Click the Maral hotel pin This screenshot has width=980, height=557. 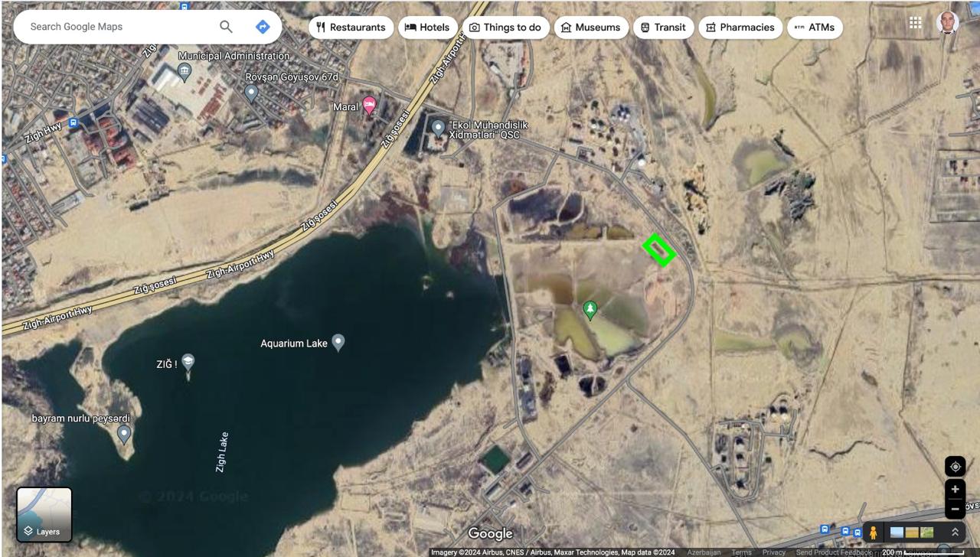coord(369,106)
